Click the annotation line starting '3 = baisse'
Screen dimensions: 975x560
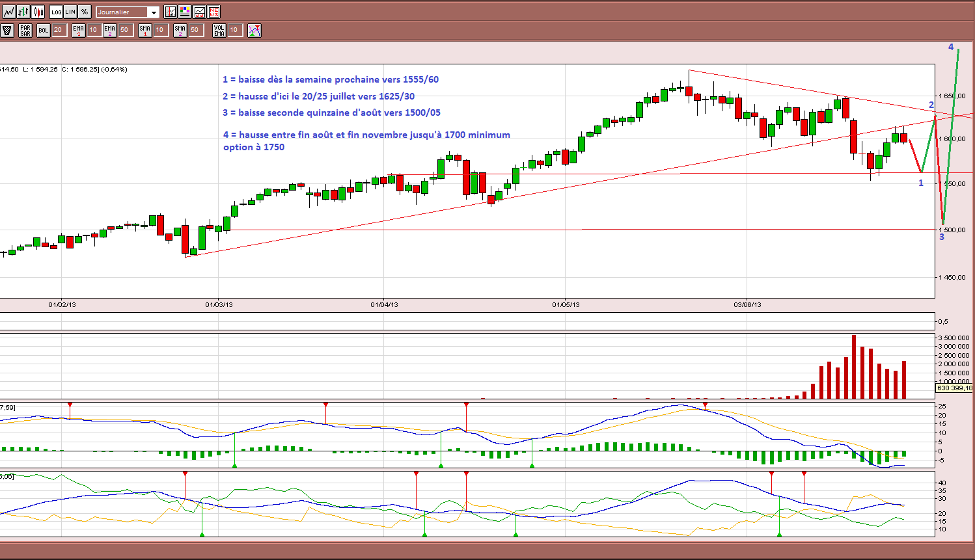(x=331, y=113)
